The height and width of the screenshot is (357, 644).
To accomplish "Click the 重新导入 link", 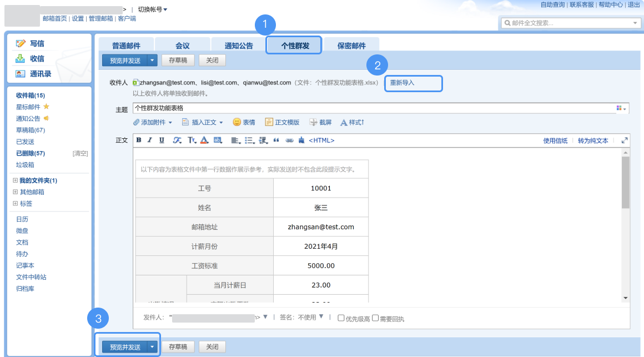I will [x=402, y=83].
